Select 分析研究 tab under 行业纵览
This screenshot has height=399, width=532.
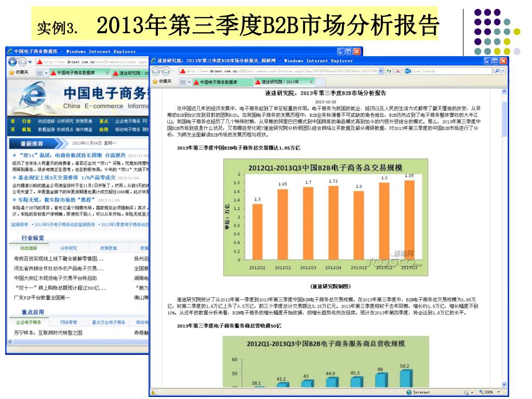(x=69, y=248)
